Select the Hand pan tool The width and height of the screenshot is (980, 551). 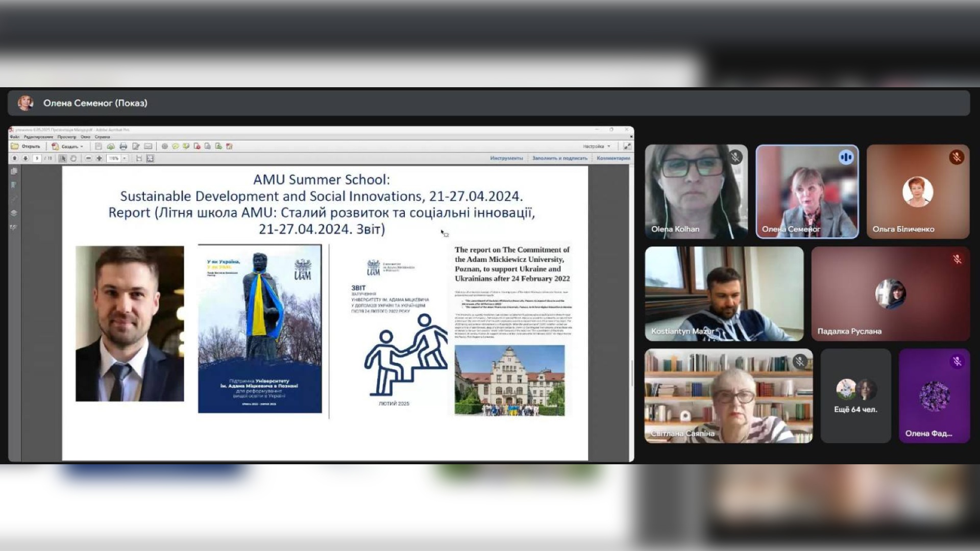tap(73, 159)
